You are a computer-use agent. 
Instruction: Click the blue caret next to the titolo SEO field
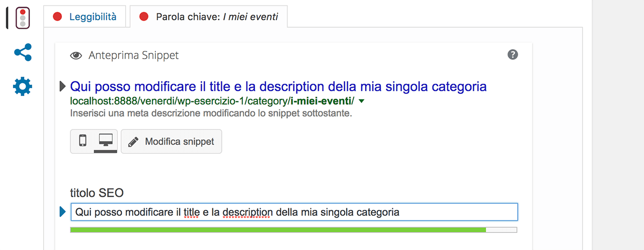coord(63,212)
